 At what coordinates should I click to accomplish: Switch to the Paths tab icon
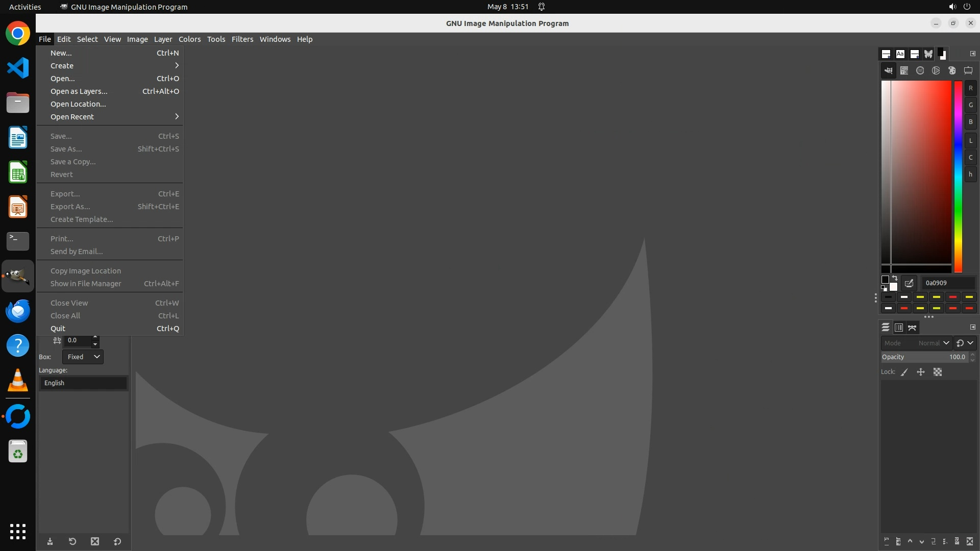912,328
